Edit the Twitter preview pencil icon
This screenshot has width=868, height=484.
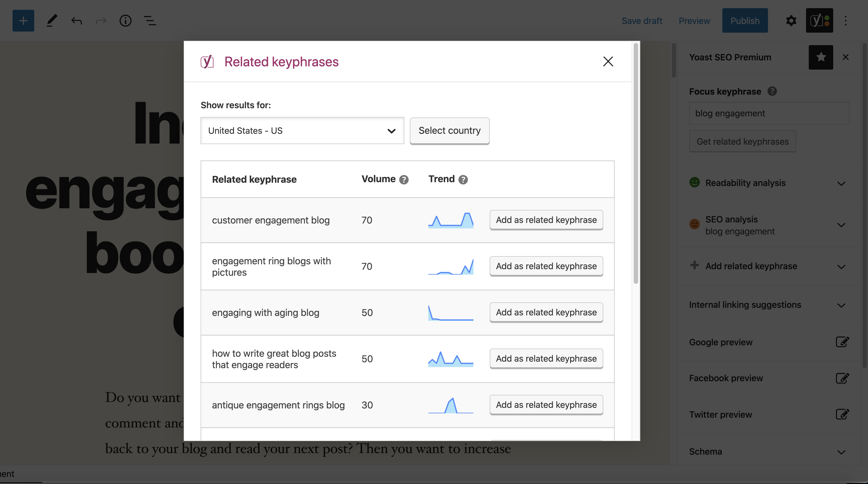tap(843, 414)
